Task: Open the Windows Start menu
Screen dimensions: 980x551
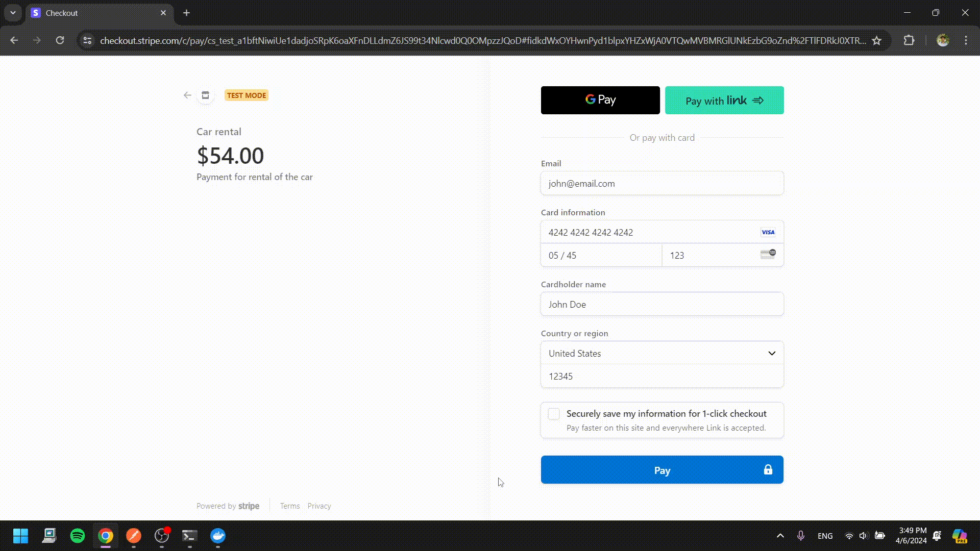Action: click(20, 536)
